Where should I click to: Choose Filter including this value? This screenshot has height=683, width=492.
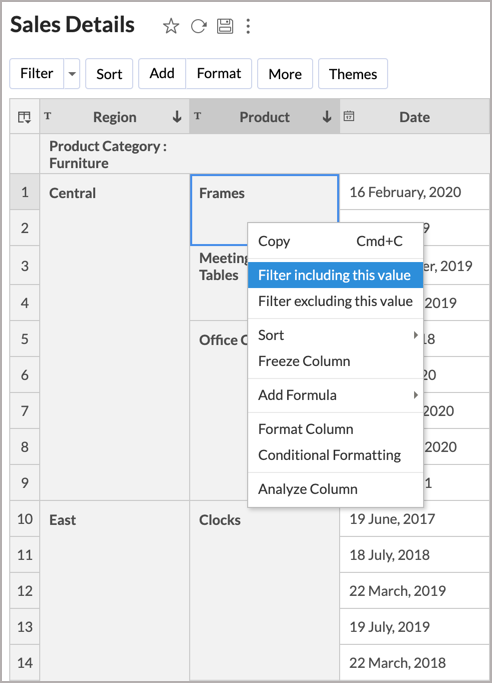pos(335,275)
